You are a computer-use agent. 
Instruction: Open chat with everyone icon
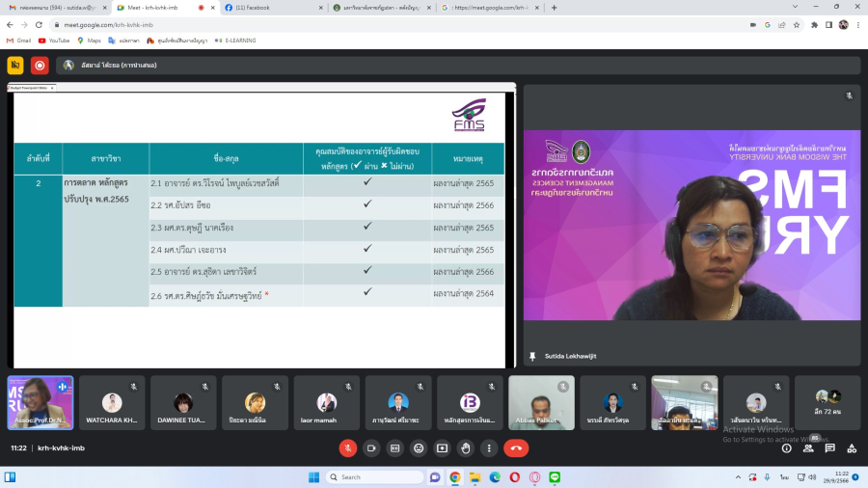(x=829, y=448)
